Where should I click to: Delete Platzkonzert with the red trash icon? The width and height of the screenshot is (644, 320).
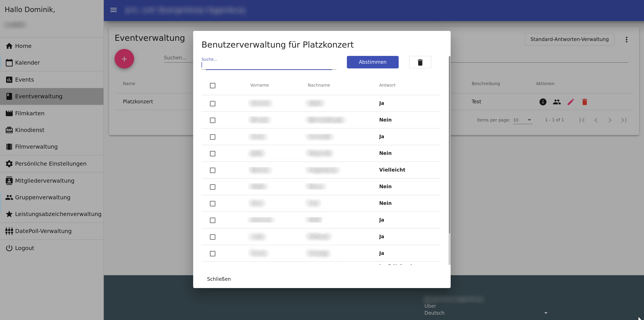pyautogui.click(x=585, y=102)
